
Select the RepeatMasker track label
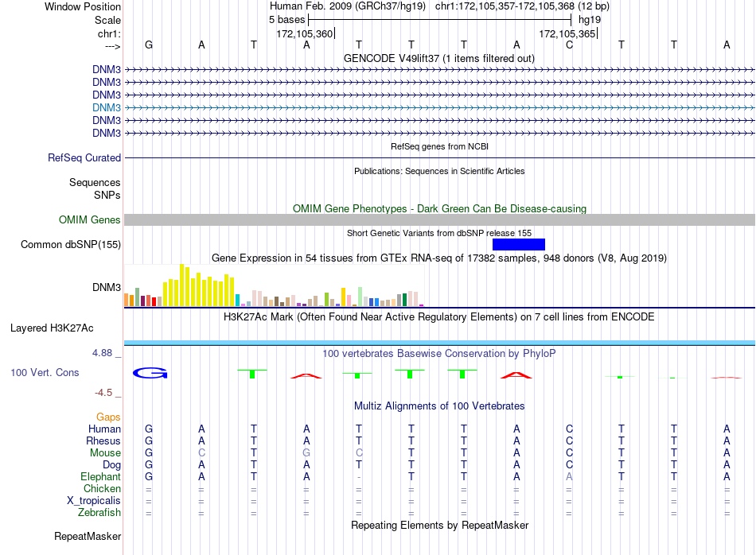tap(88, 536)
